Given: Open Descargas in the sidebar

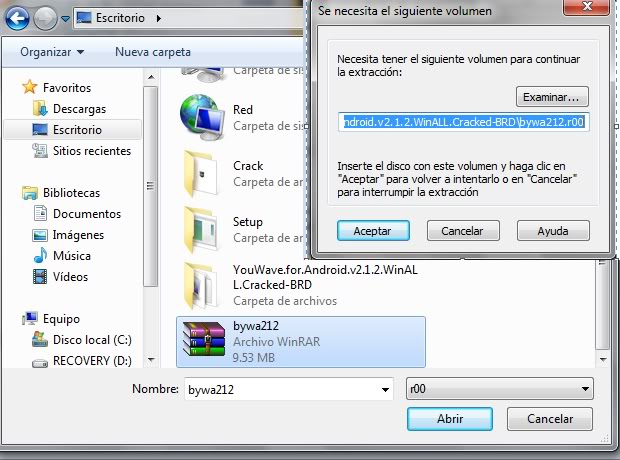Looking at the screenshot, I should [x=79, y=109].
